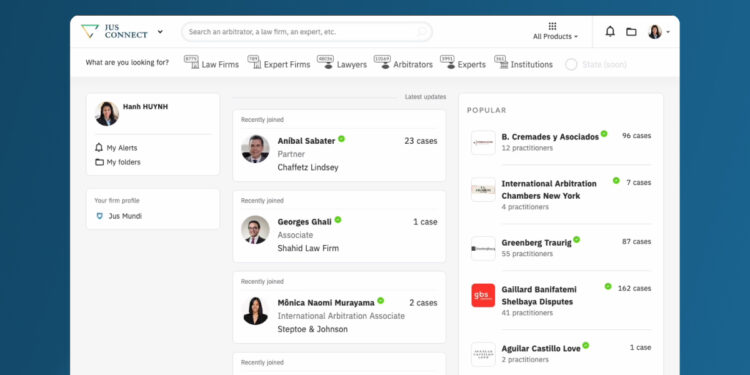
Task: Open notifications bell in header
Action: (x=610, y=32)
